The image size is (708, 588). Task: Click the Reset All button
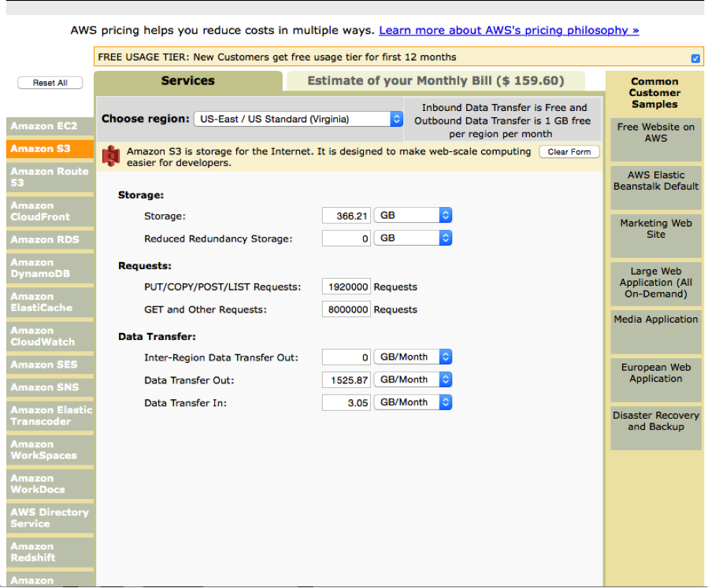pos(50,83)
